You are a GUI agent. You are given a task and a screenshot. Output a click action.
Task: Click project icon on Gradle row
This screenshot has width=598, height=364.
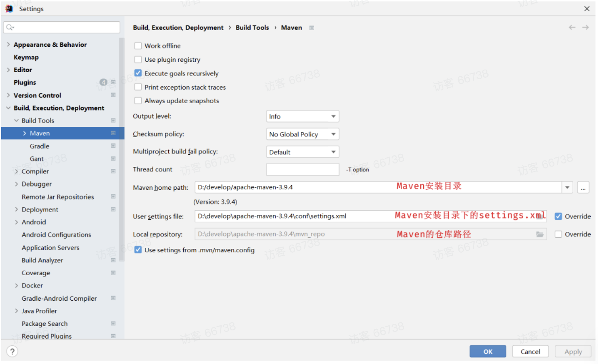click(x=113, y=146)
